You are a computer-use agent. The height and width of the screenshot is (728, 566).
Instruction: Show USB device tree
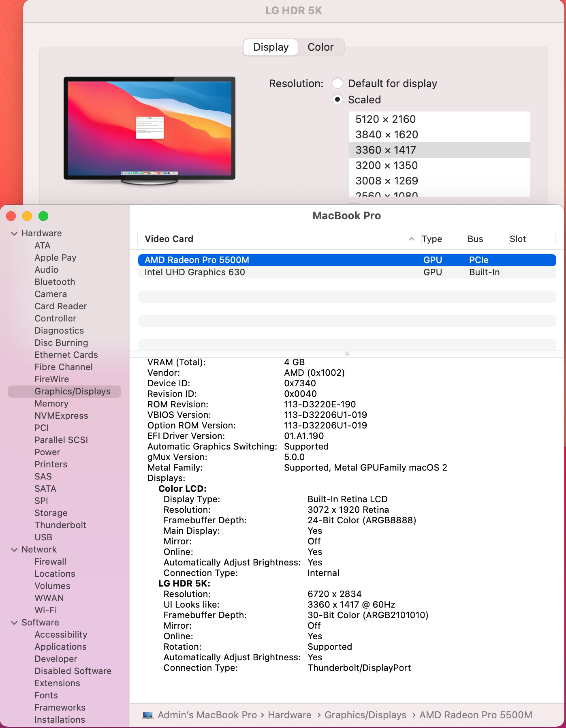click(x=43, y=537)
